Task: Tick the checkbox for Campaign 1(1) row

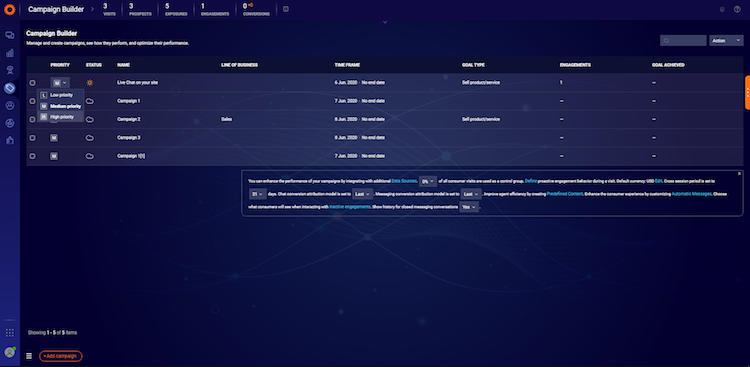Action: 33,156
